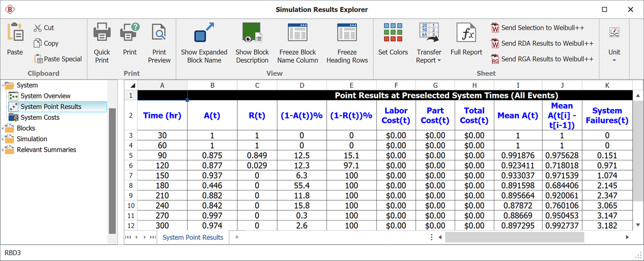Select System Costs tree item

(x=40, y=117)
